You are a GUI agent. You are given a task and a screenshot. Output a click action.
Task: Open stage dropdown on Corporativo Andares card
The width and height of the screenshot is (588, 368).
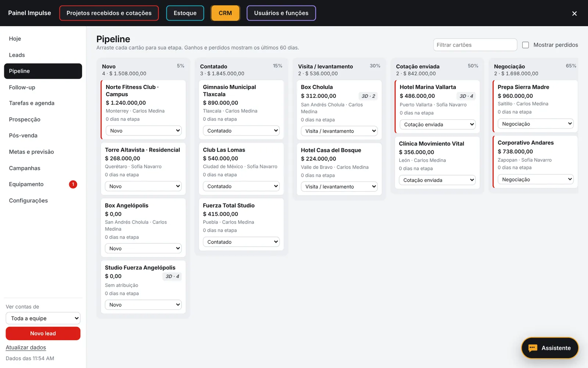coord(535,180)
